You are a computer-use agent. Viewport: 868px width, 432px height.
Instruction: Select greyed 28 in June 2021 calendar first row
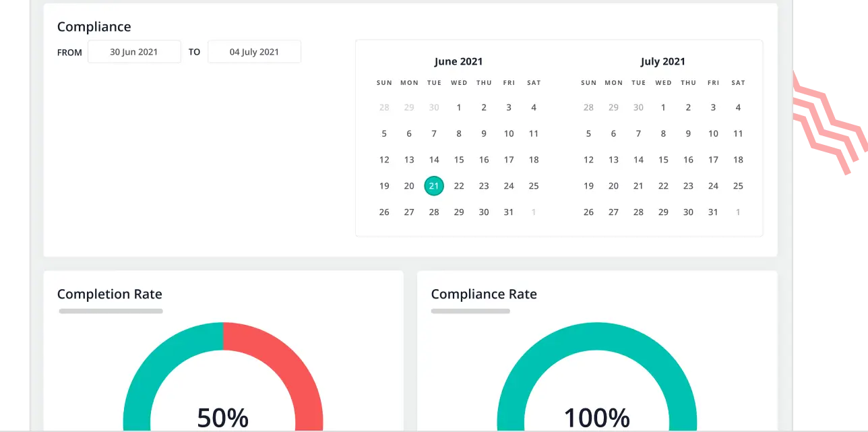pyautogui.click(x=384, y=107)
